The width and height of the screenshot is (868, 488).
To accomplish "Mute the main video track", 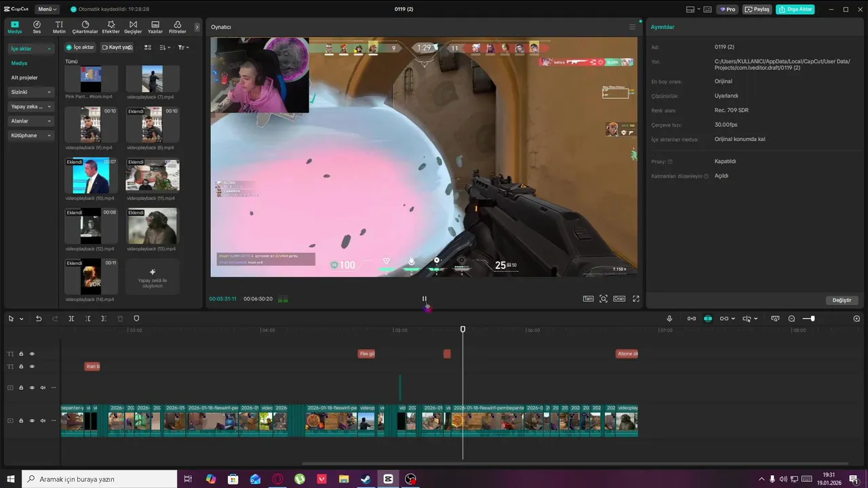I will pyautogui.click(x=43, y=421).
